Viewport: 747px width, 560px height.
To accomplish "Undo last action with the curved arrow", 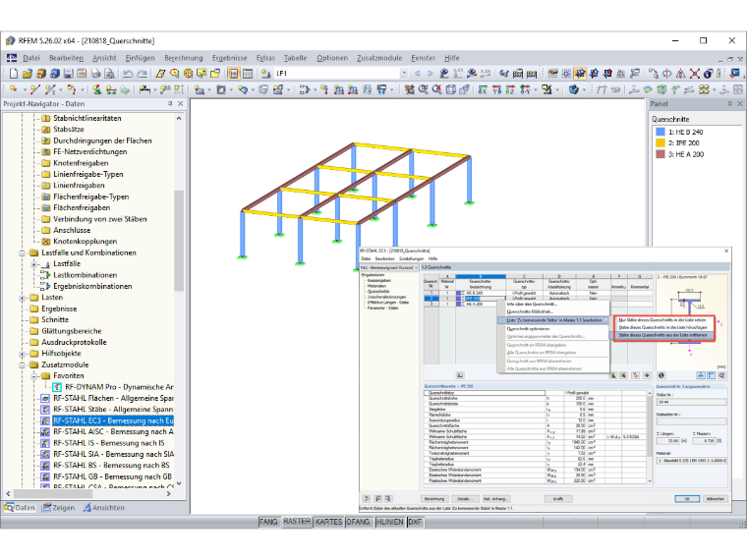I will click(x=128, y=74).
